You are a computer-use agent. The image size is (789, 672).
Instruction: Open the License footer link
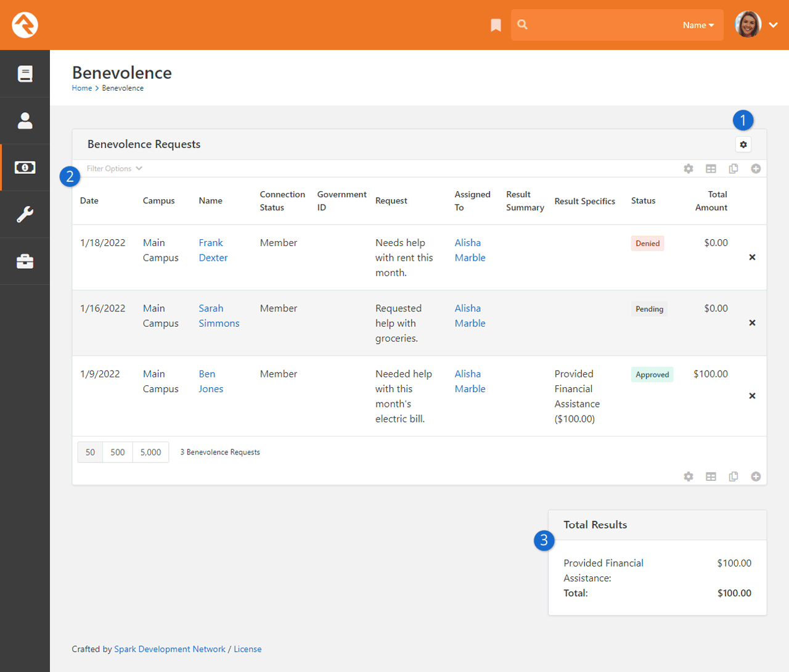[248, 649]
